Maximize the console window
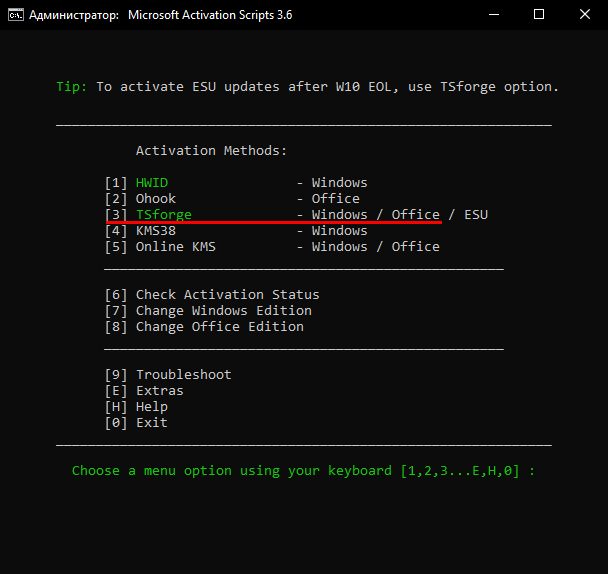The image size is (608, 574). pos(539,15)
